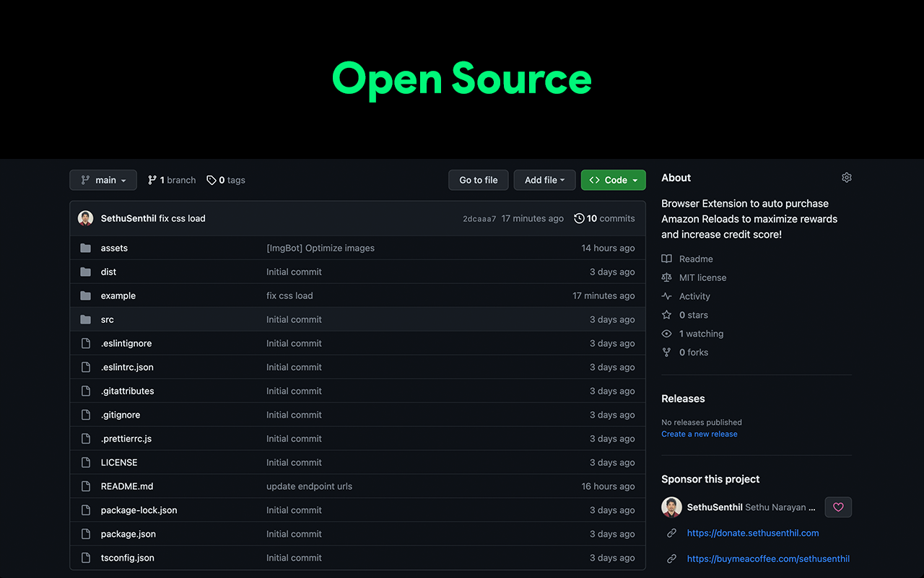The height and width of the screenshot is (578, 924).
Task: Open the example folder name
Action: [x=118, y=296]
